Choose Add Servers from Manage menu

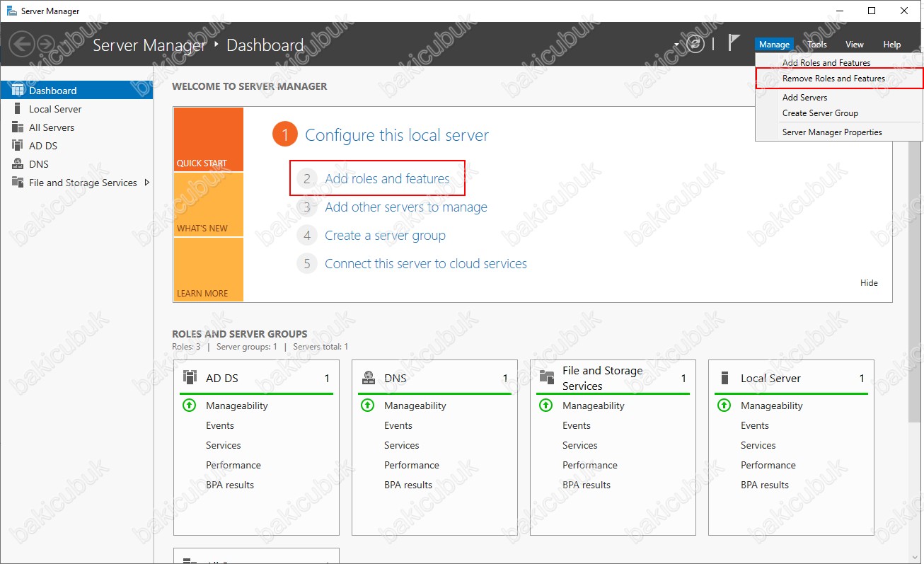coord(839,98)
